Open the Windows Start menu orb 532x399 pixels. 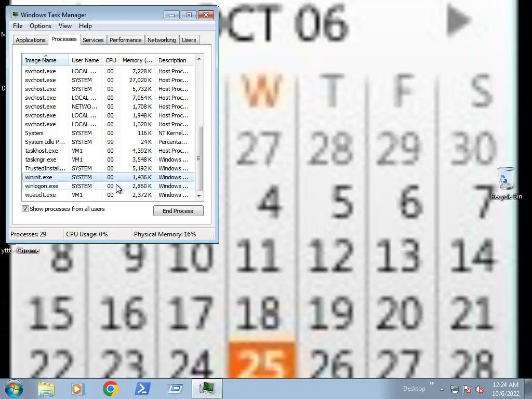(x=14, y=389)
